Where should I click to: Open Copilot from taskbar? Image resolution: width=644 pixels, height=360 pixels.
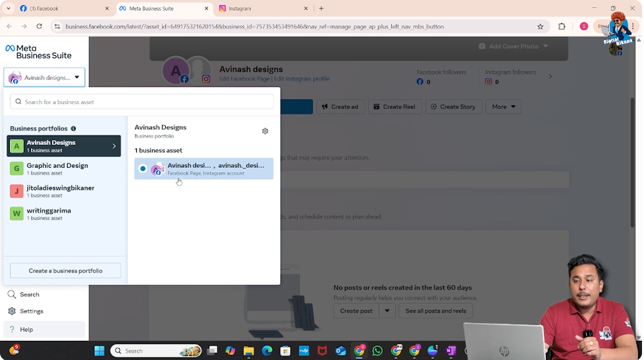pyautogui.click(x=230, y=351)
